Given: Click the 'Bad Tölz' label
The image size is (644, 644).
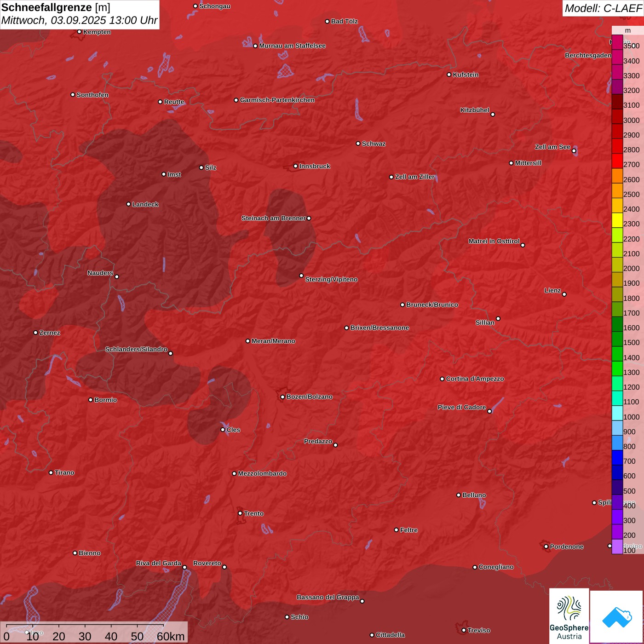Looking at the screenshot, I should [x=345, y=21].
